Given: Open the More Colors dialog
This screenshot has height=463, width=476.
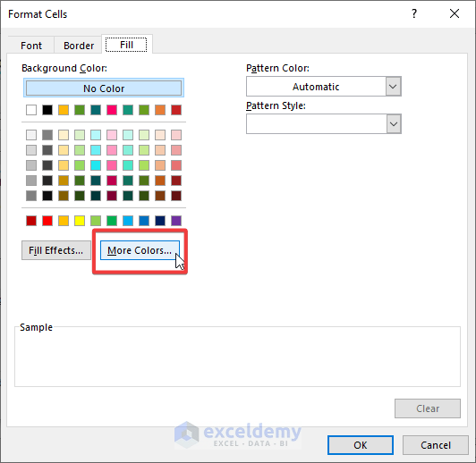Looking at the screenshot, I should point(140,250).
